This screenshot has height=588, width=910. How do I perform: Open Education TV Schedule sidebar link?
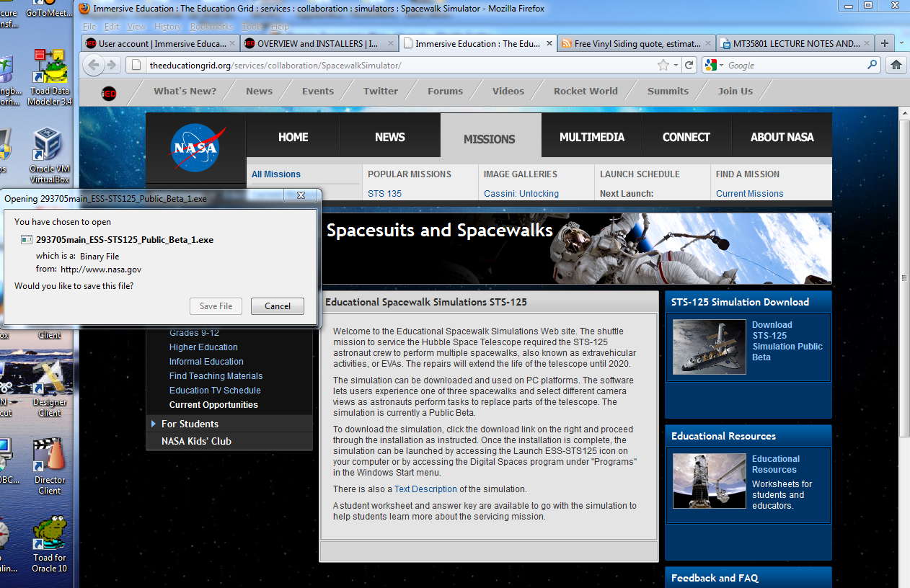(215, 391)
